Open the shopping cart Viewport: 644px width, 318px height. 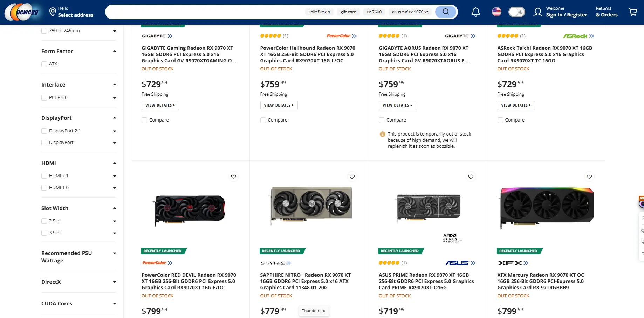[633, 12]
